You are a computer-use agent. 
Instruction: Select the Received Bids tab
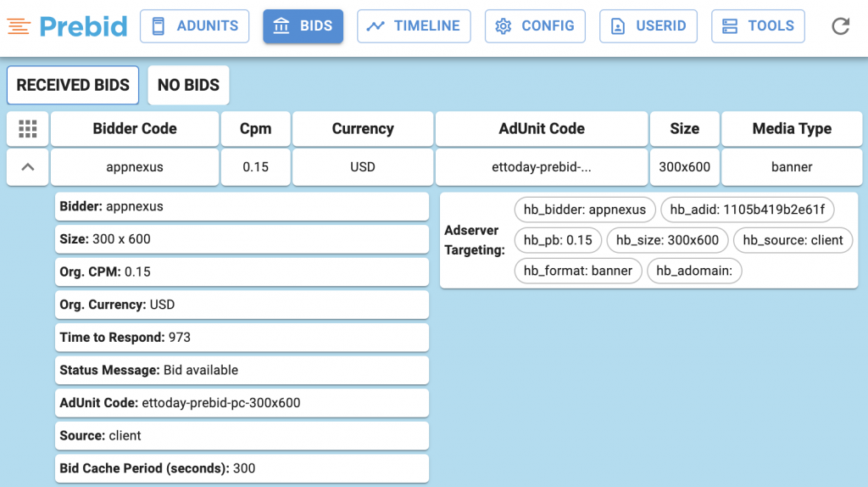pyautogui.click(x=73, y=85)
